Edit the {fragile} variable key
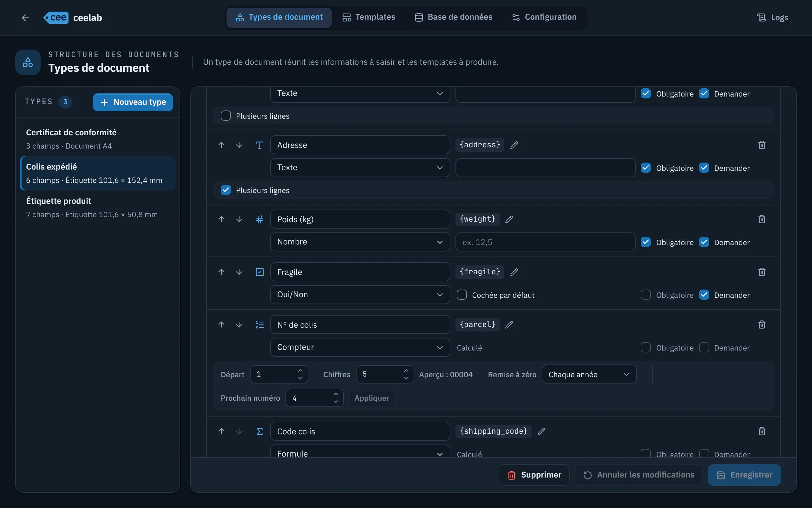Image resolution: width=812 pixels, height=508 pixels. tap(514, 272)
